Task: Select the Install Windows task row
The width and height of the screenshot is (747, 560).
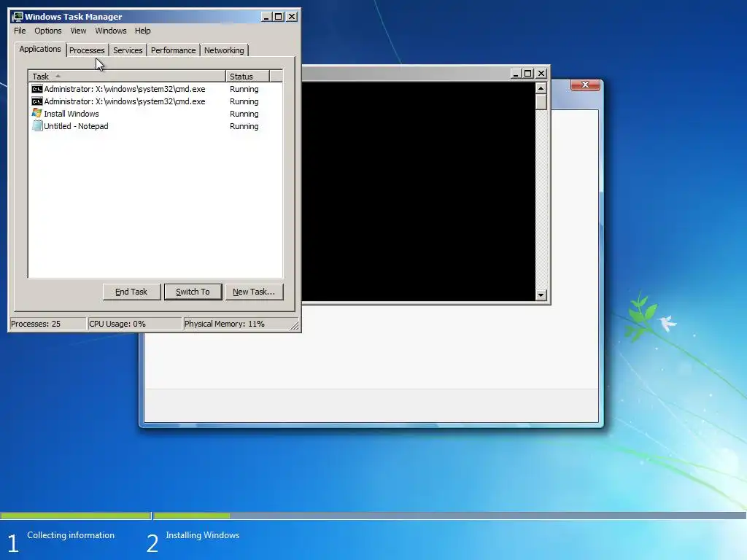Action: [x=155, y=114]
